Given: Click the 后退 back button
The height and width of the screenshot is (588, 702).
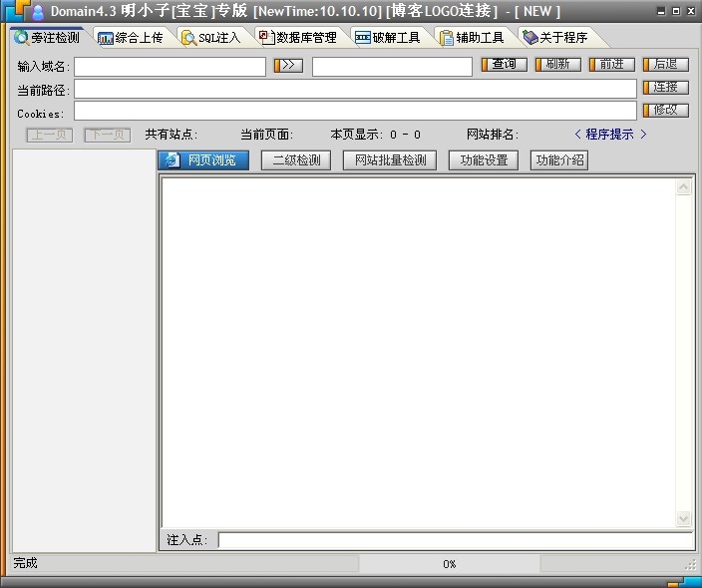Looking at the screenshot, I should click(665, 65).
